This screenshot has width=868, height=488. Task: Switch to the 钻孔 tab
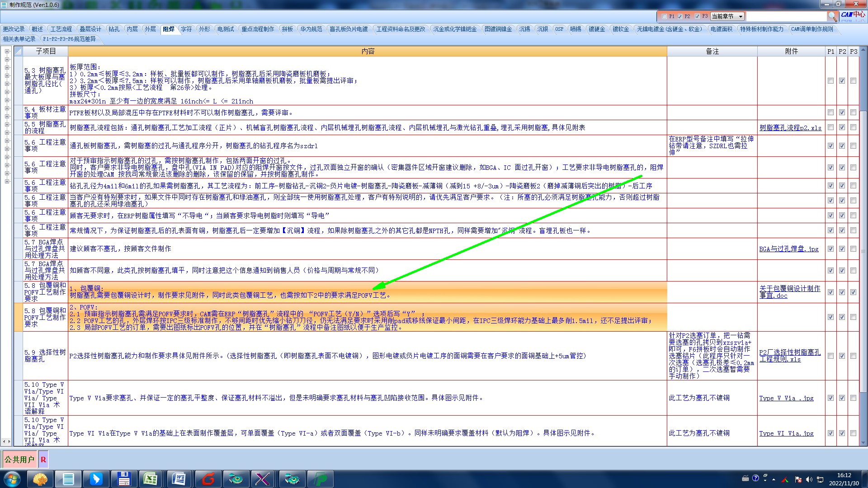114,29
